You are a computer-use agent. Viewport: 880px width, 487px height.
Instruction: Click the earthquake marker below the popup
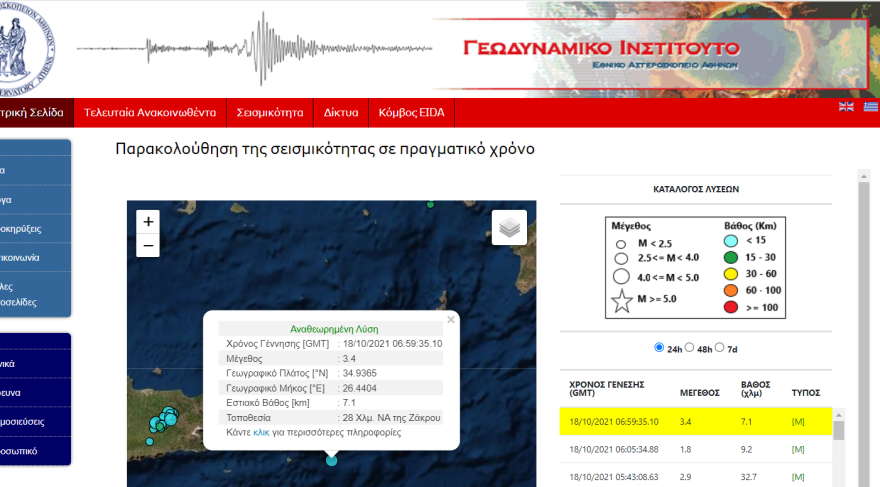(332, 461)
